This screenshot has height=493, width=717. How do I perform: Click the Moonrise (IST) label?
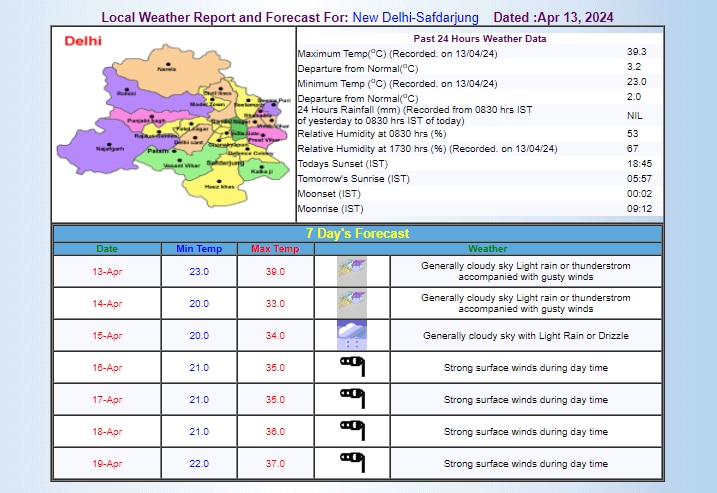coord(330,209)
